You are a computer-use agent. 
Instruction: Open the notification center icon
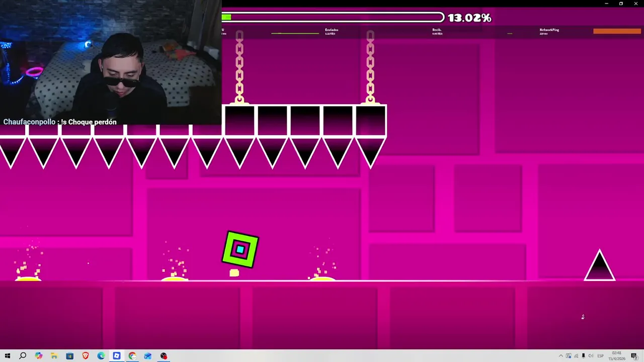[634, 356]
